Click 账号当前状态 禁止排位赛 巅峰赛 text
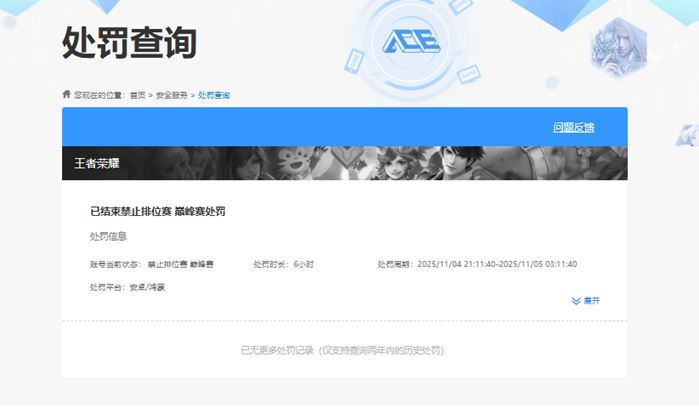The height and width of the screenshot is (413, 699). click(x=152, y=264)
